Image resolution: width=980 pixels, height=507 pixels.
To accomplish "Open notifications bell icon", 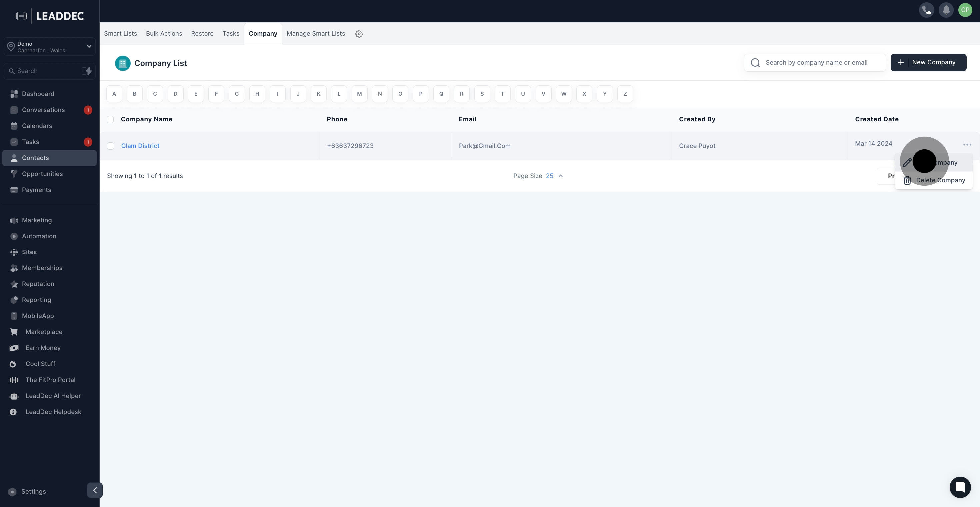I will 946,10.
